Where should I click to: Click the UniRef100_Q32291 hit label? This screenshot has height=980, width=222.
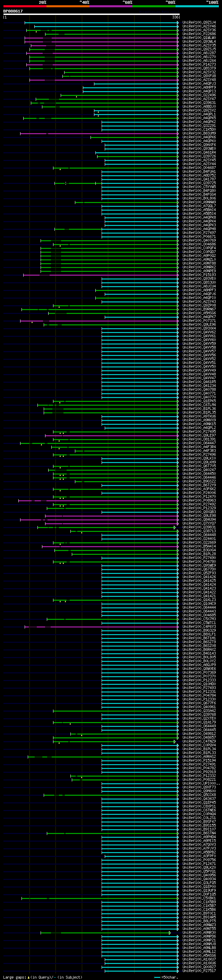coord(199,125)
